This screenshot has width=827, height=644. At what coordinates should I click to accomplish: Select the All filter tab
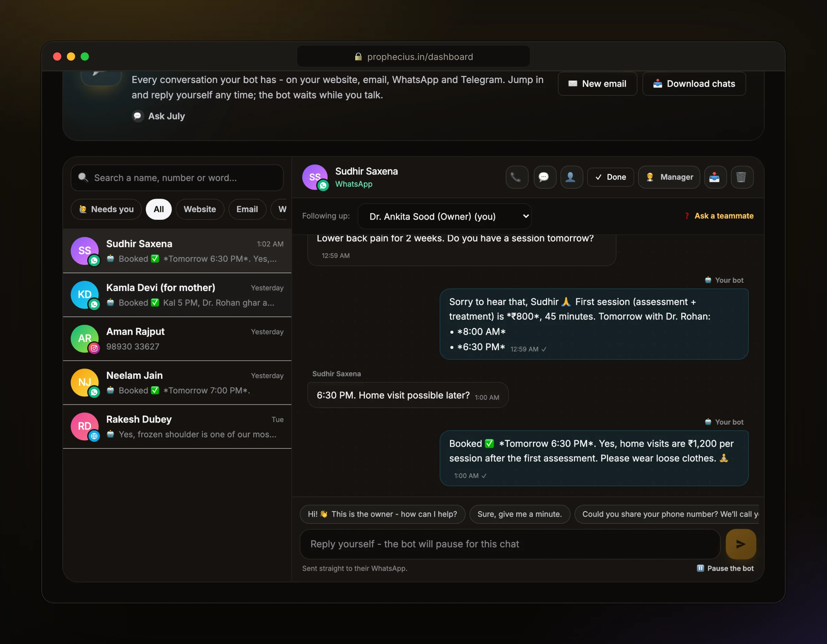click(159, 209)
